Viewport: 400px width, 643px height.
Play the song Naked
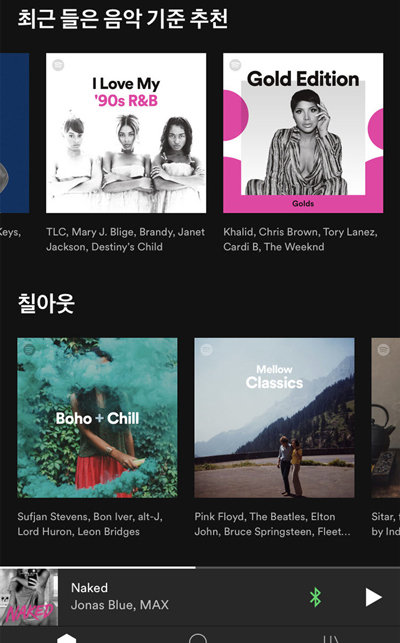click(373, 597)
